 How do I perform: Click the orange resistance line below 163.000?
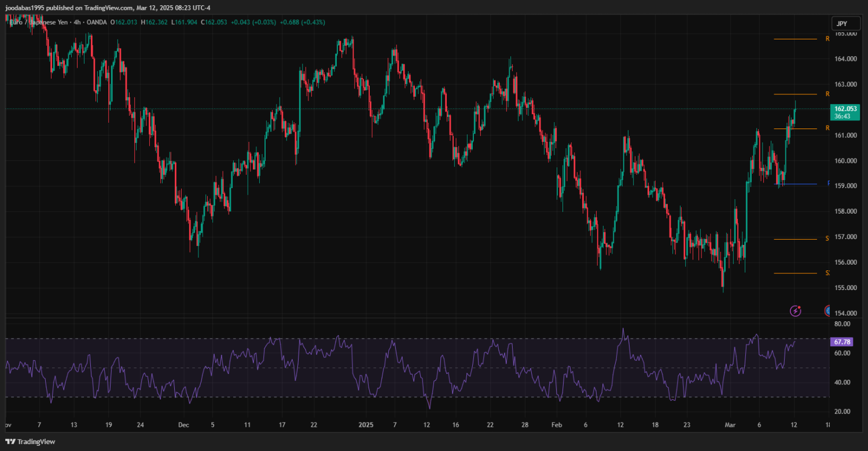[795, 94]
